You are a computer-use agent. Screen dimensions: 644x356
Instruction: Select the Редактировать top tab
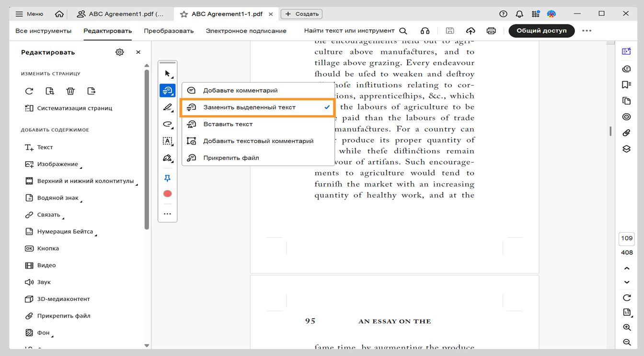tap(107, 31)
